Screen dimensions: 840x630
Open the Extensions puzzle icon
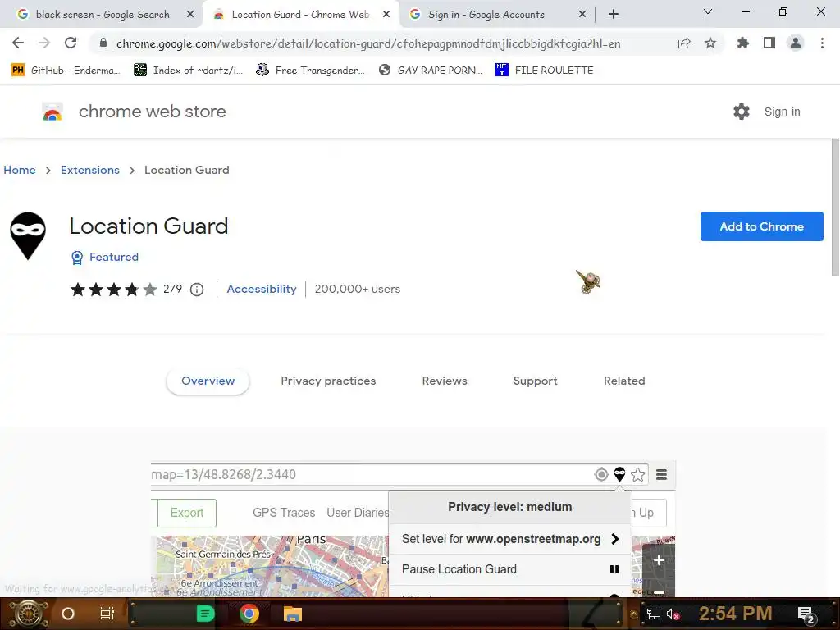pyautogui.click(x=743, y=43)
